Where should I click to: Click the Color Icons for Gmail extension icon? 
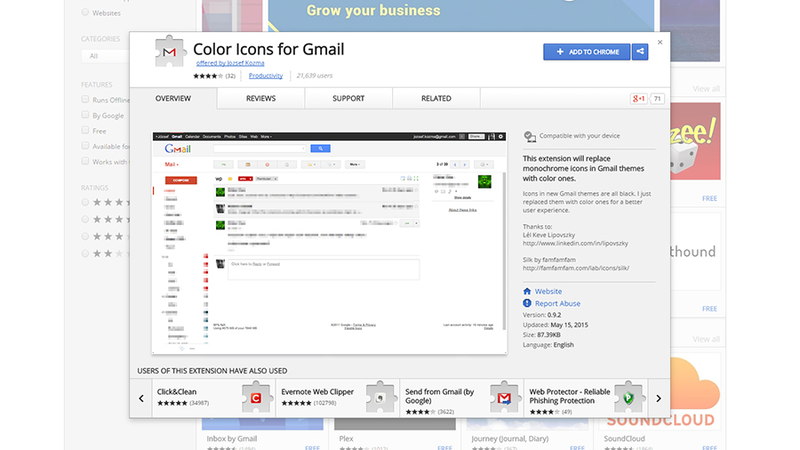coord(169,51)
